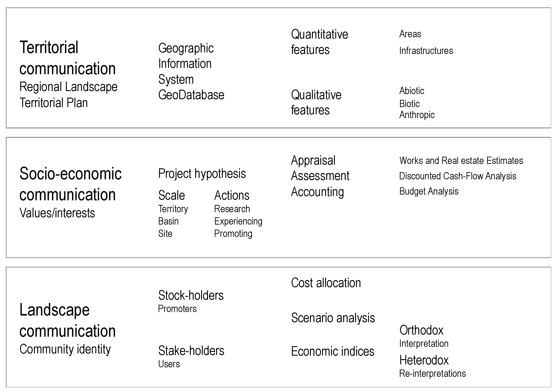The width and height of the screenshot is (558, 392).
Task: Select the Economic indices label
Action: (x=332, y=351)
